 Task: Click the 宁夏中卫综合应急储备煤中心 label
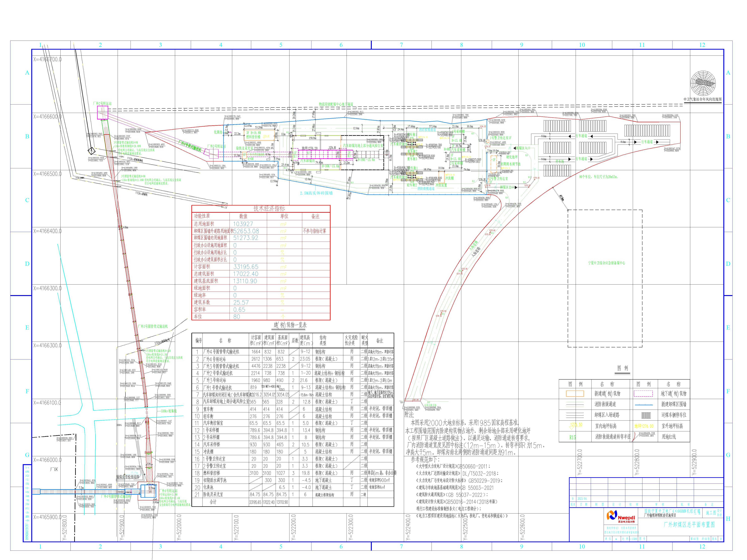click(x=606, y=263)
